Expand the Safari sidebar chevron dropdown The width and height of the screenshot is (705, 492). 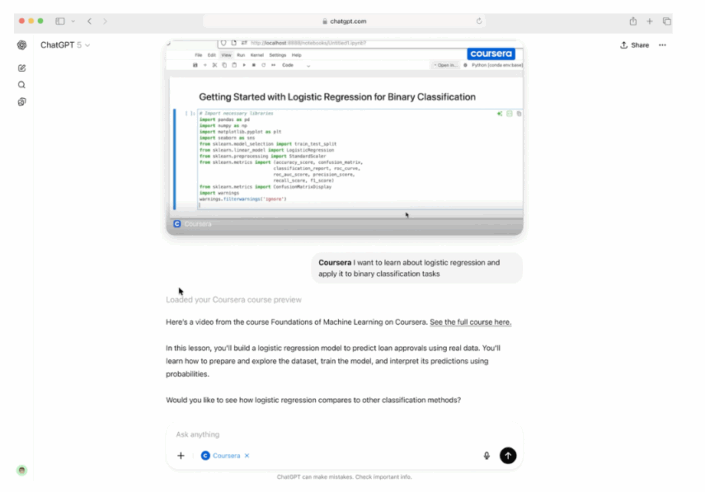tap(73, 21)
